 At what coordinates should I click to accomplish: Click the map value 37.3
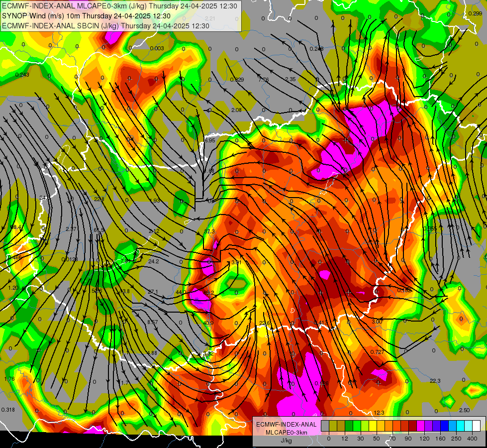click(209, 231)
